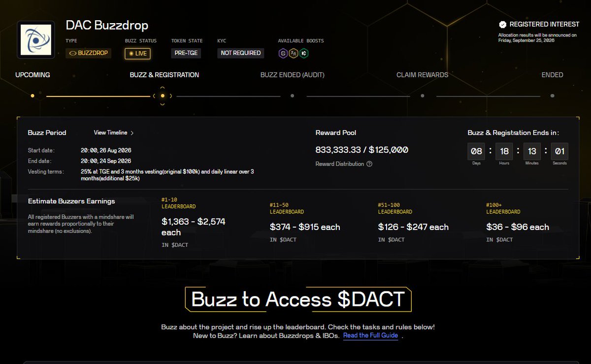The width and height of the screenshot is (591, 364).
Task: Click the Upcoming timeline dot marker
Action: coord(33,96)
